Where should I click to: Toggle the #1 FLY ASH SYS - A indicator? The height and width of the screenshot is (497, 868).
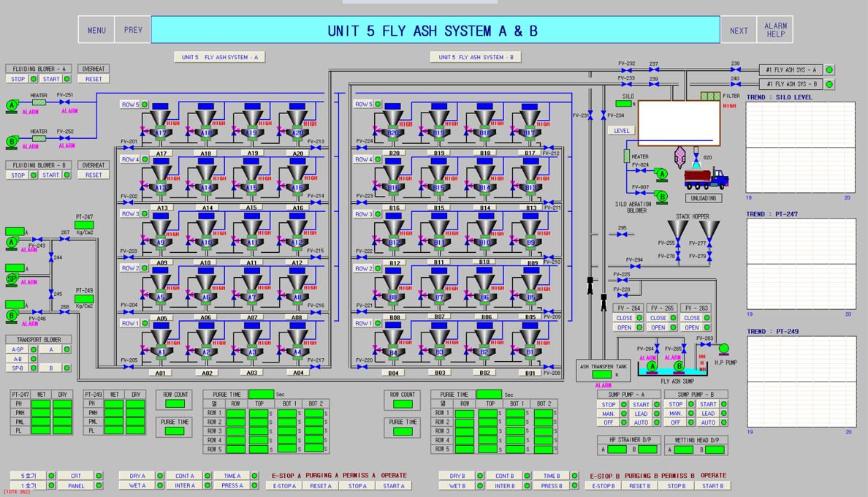pos(829,70)
